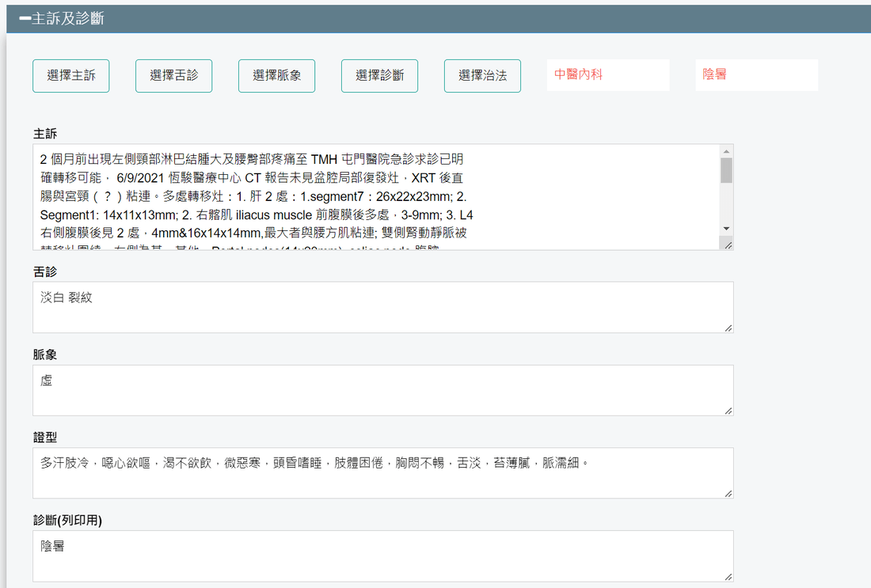Click the resize grip on 脈象 box
The width and height of the screenshot is (871, 588).
(728, 411)
